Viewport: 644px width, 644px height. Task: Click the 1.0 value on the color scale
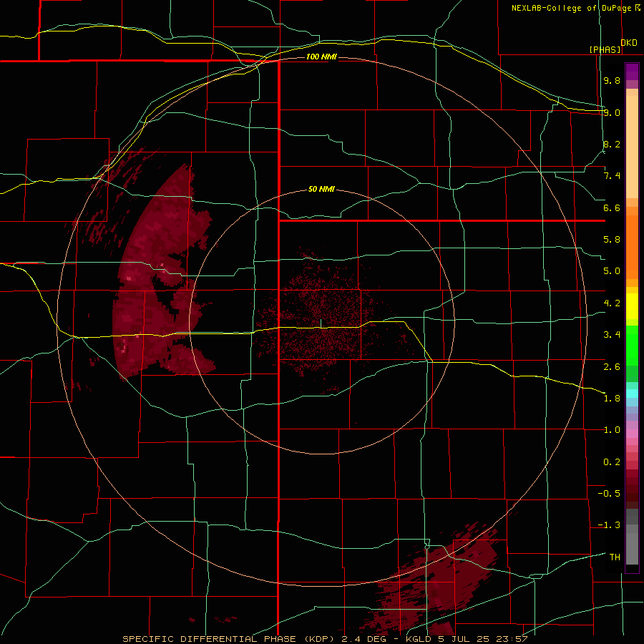point(612,429)
